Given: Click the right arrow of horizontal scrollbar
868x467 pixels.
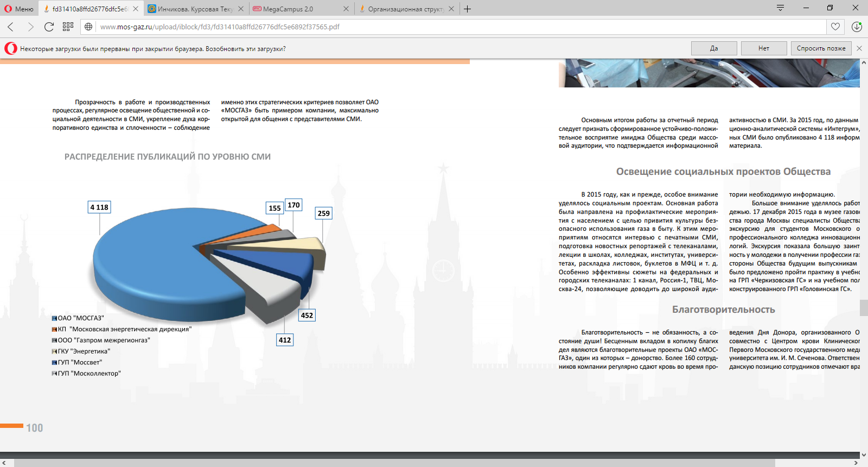Looking at the screenshot, I should (x=856, y=463).
